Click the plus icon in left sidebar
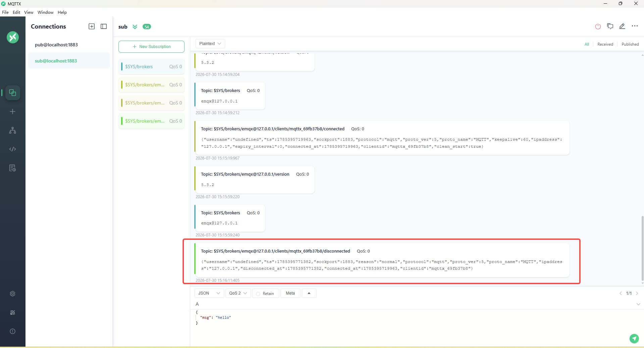 [13, 112]
